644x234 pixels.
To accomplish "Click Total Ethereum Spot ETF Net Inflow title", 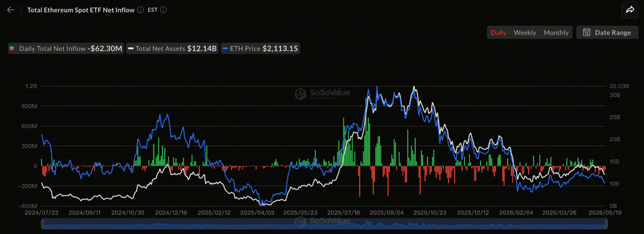I will coord(81,10).
